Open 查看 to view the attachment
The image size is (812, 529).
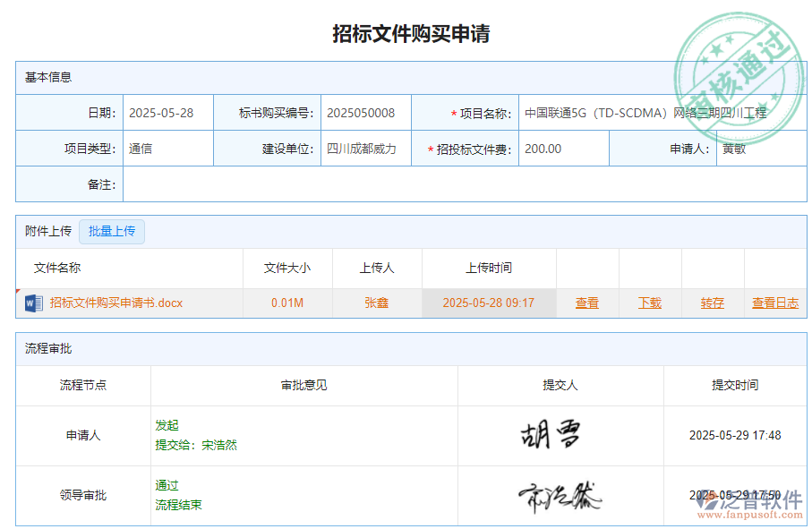point(586,303)
